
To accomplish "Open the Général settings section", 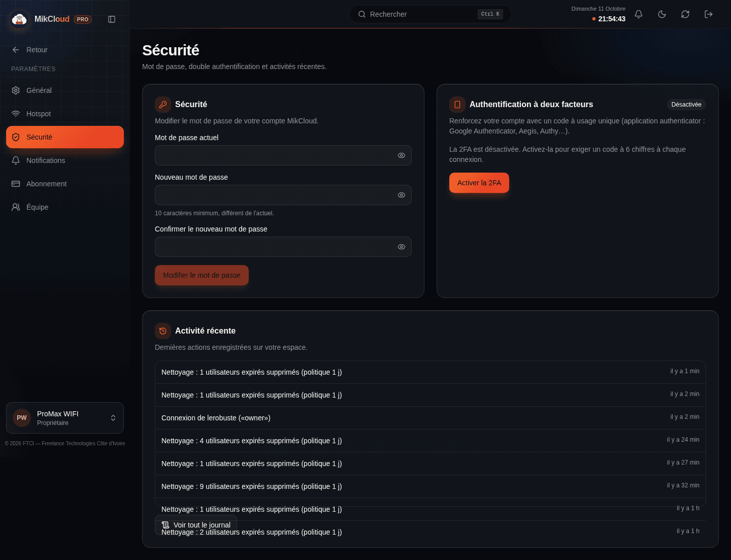I will click(x=65, y=90).
